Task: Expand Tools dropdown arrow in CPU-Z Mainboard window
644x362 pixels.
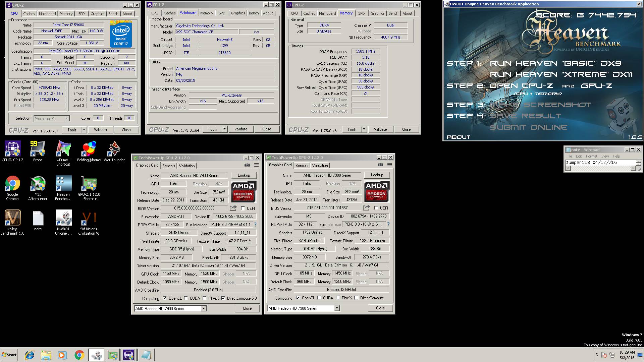Action: click(x=224, y=129)
